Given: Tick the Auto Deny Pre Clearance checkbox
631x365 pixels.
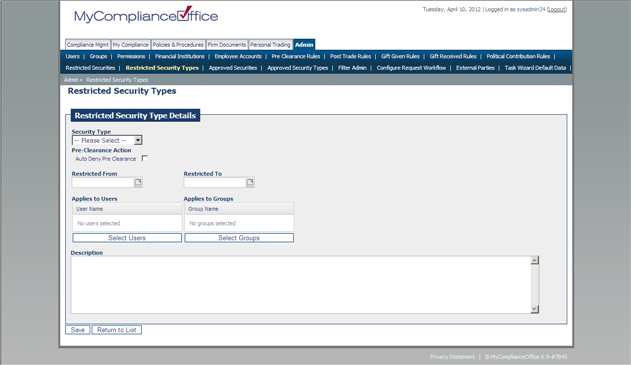Looking at the screenshot, I should (144, 158).
